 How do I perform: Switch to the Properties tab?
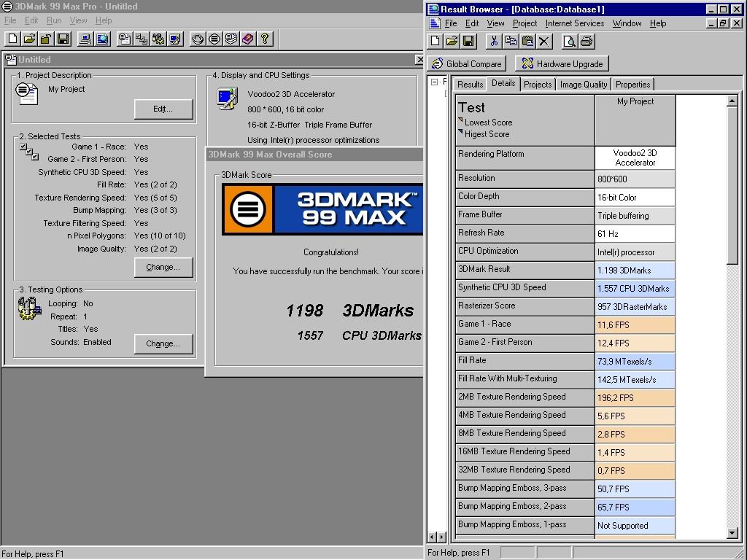pos(632,85)
